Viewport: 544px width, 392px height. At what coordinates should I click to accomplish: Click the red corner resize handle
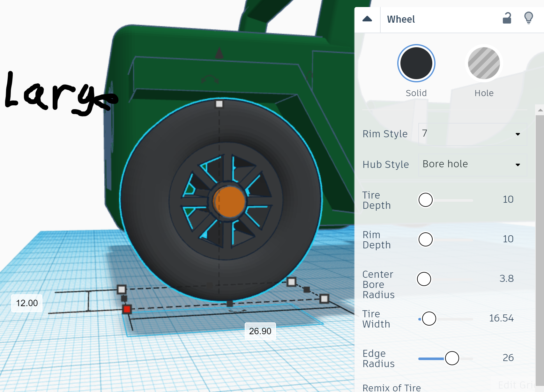coord(127,309)
